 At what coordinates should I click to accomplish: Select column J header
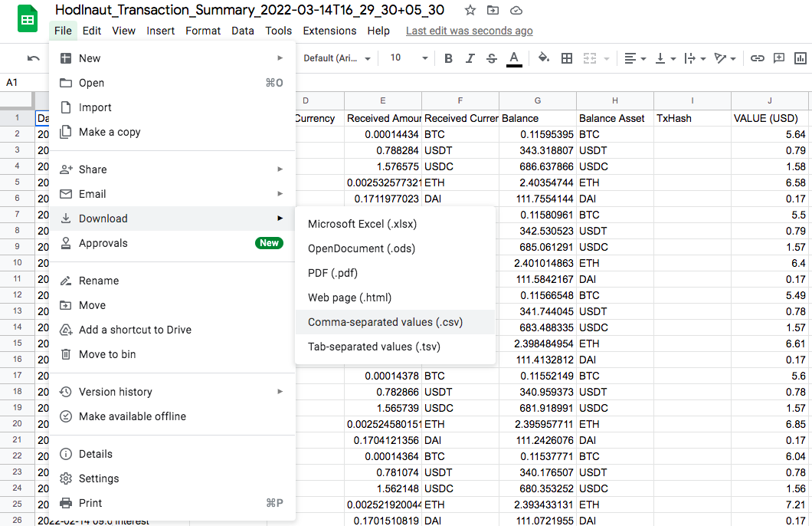[770, 100]
